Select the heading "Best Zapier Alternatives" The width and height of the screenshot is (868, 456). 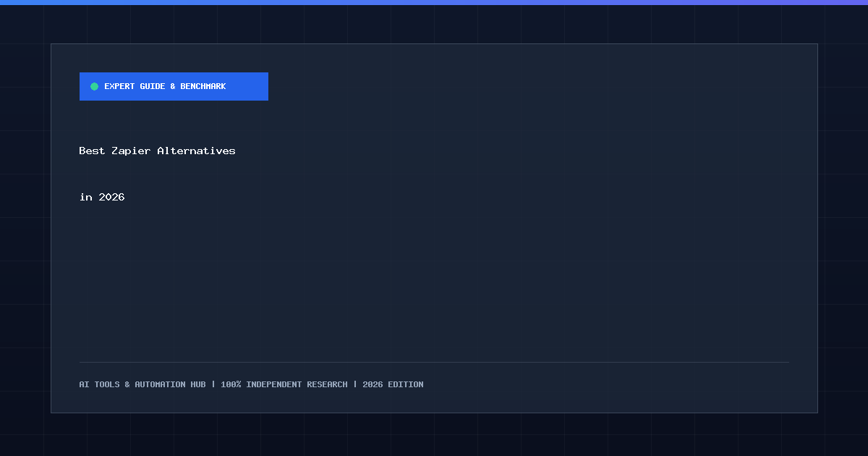tap(157, 151)
